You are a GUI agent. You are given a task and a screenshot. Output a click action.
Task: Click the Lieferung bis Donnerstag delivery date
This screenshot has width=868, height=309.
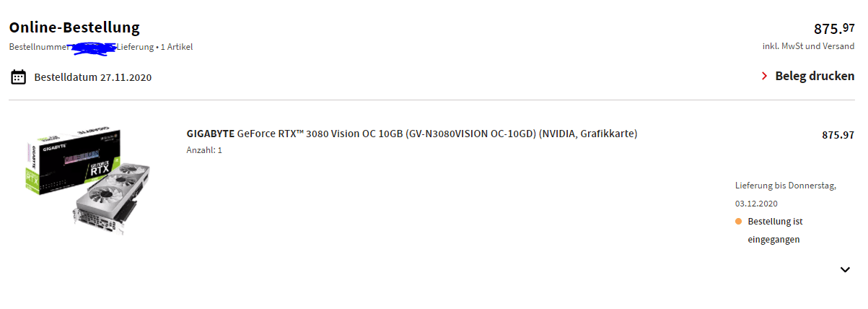[786, 194]
